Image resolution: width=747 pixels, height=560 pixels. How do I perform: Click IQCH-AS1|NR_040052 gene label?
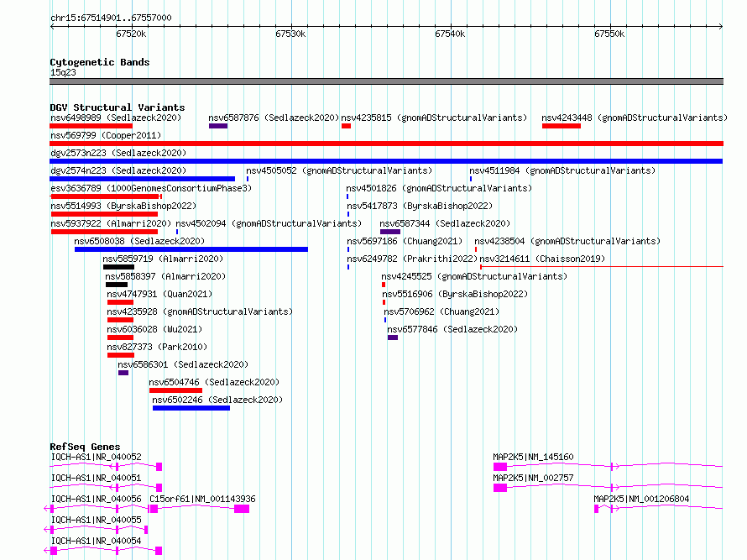[x=96, y=457]
